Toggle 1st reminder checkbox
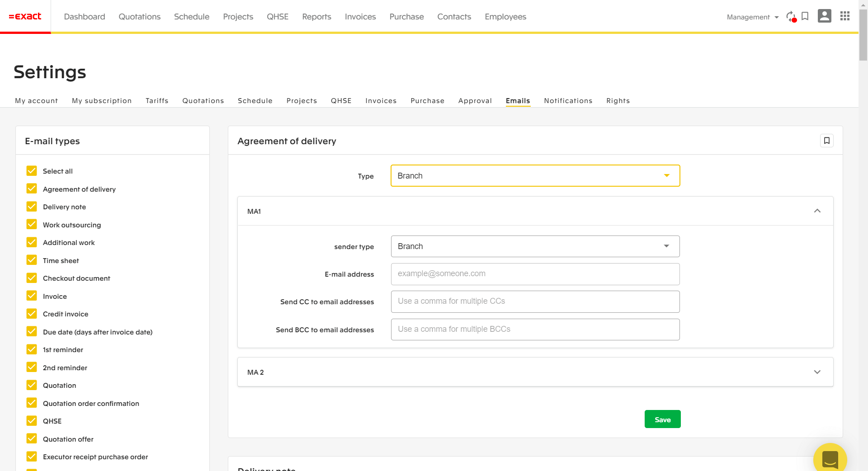This screenshot has width=868, height=471. pos(32,349)
